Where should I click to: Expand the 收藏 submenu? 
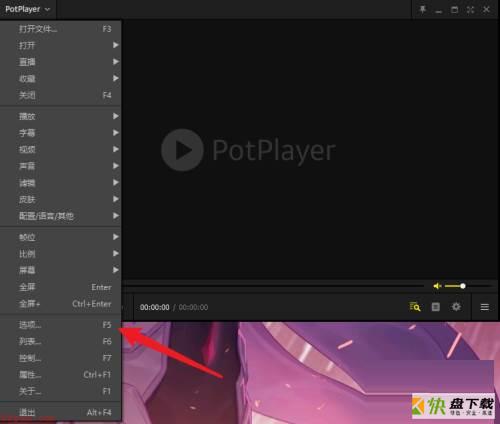point(60,79)
